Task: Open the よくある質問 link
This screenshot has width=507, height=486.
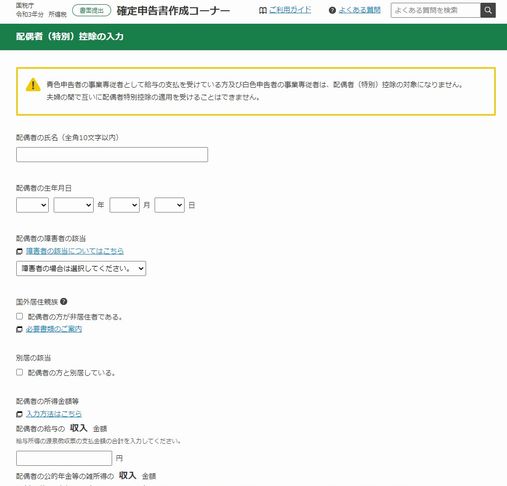Action: coord(359,10)
